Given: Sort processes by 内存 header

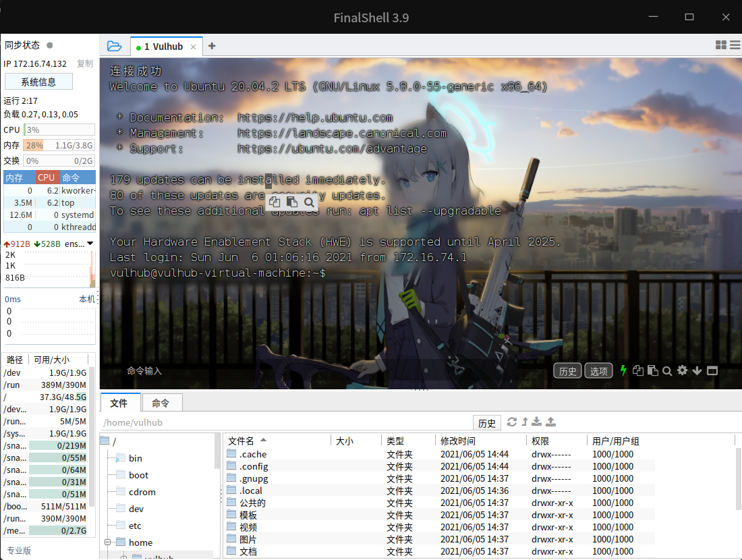Looking at the screenshot, I should (x=19, y=177).
